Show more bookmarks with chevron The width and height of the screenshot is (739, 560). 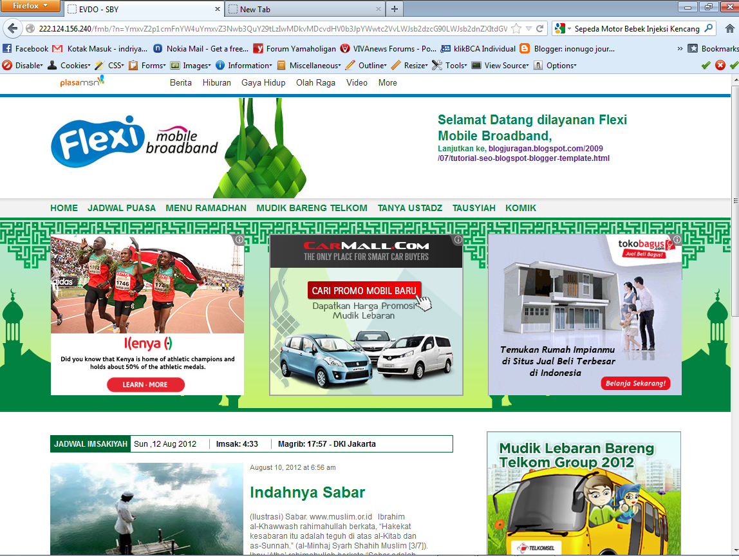pyautogui.click(x=680, y=48)
